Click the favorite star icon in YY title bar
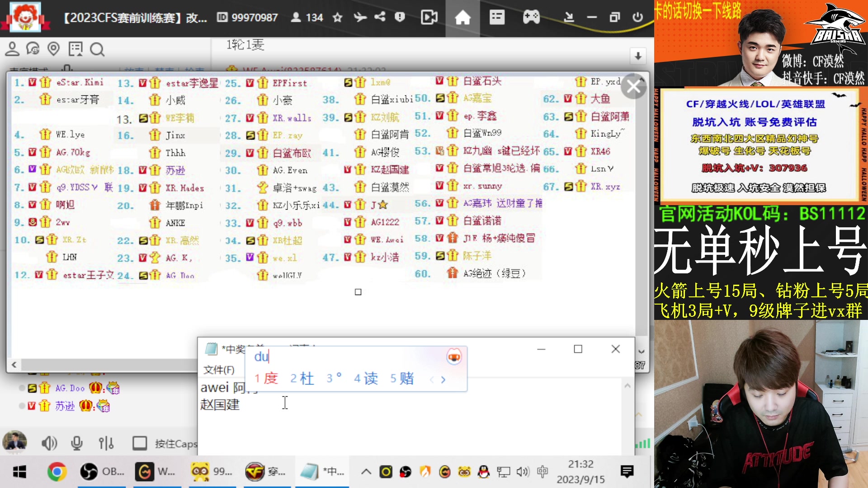Image resolution: width=868 pixels, height=488 pixels. tap(337, 18)
